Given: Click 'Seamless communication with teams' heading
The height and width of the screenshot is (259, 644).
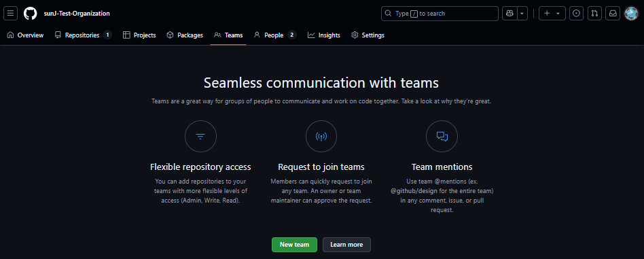Looking at the screenshot, I should coord(321,83).
